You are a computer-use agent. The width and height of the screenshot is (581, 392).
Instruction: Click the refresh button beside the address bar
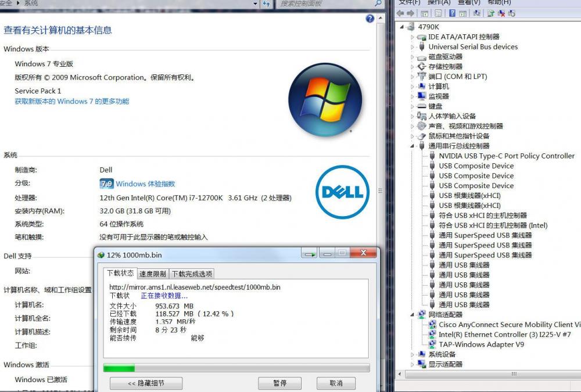(x=266, y=3)
